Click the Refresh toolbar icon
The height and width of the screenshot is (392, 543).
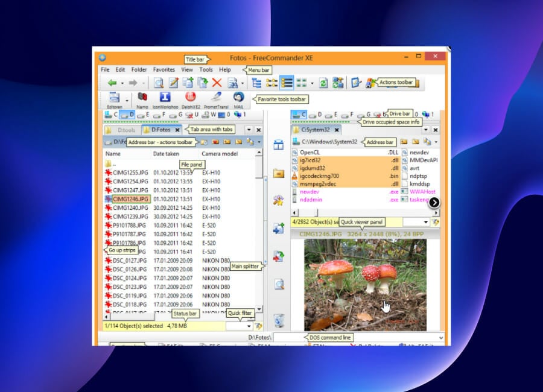(323, 83)
